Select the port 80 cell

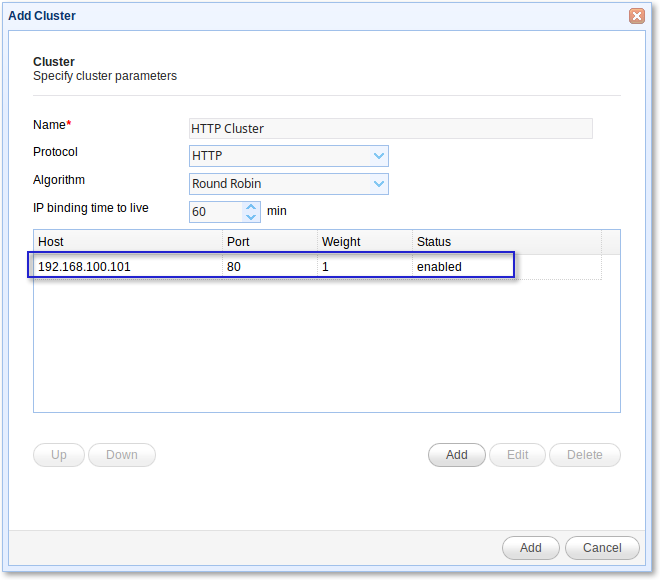click(270, 267)
